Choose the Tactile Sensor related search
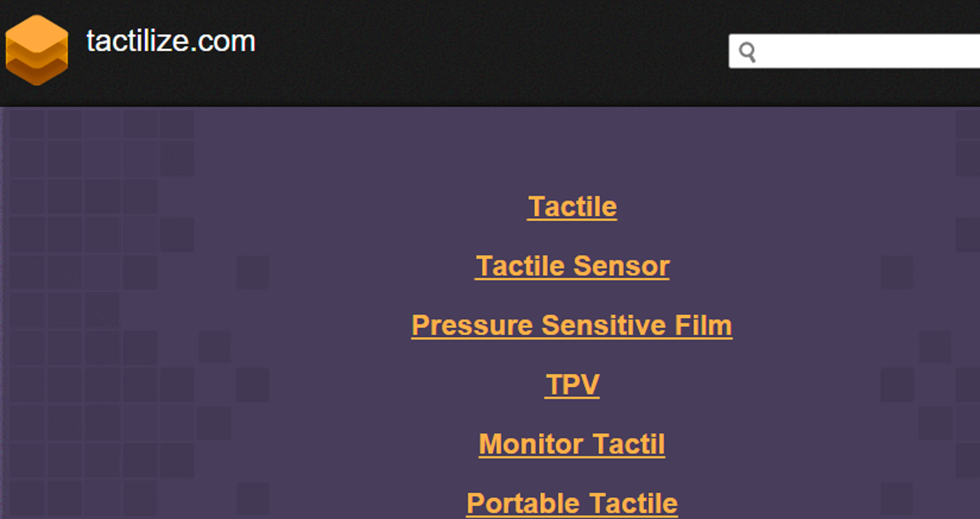 (572, 265)
